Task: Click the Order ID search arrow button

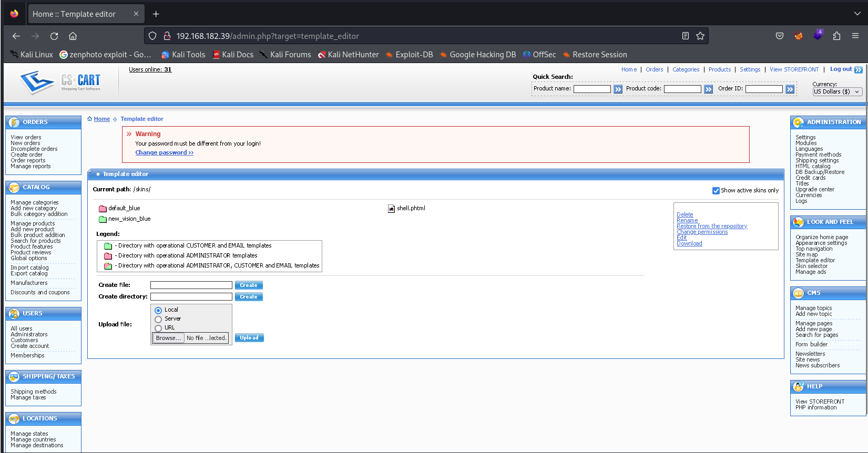Action: (x=790, y=89)
